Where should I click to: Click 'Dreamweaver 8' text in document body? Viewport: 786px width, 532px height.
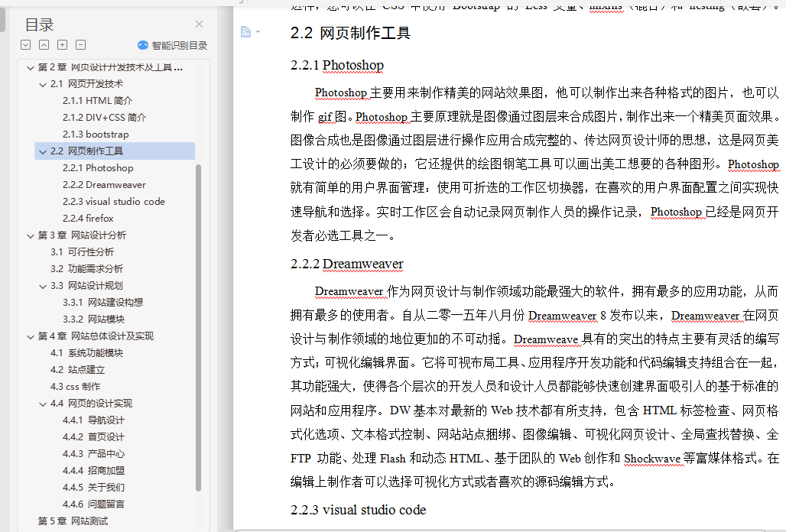[567, 315]
